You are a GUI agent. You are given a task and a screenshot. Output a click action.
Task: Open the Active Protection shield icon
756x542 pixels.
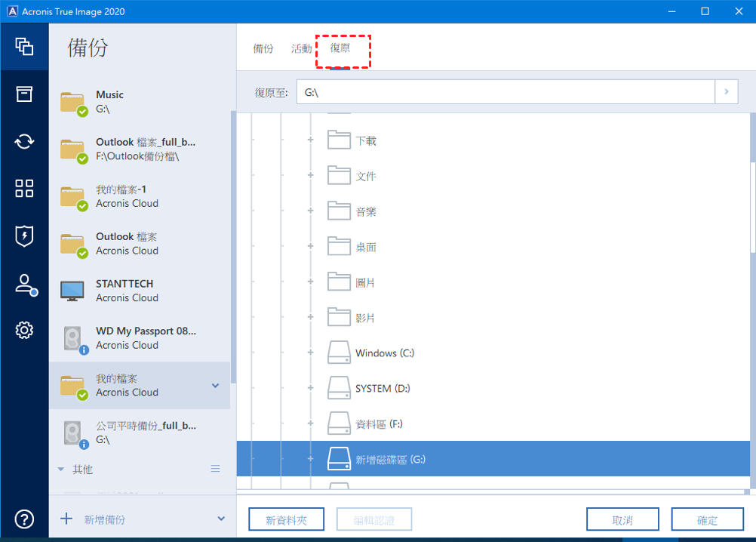[24, 236]
